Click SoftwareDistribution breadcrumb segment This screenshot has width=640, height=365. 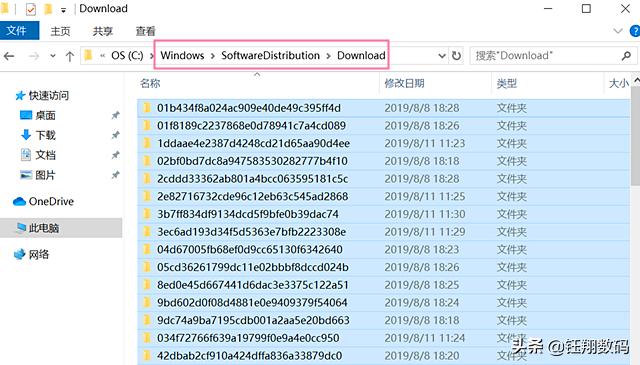tap(270, 56)
